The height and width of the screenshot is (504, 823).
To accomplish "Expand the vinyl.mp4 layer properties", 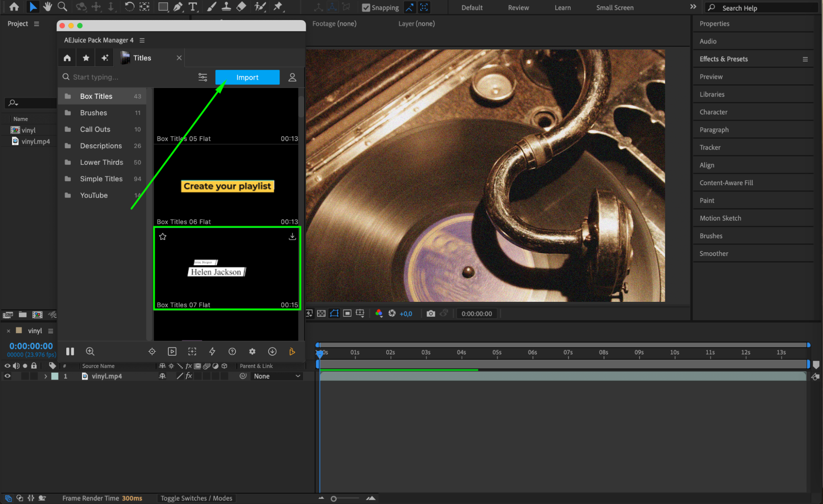I will 45,376.
